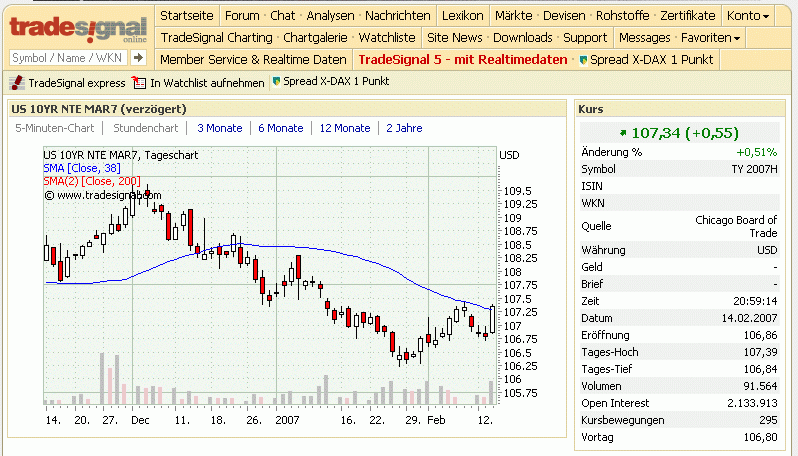Select the 5-Minuten-Chart tab

point(55,128)
